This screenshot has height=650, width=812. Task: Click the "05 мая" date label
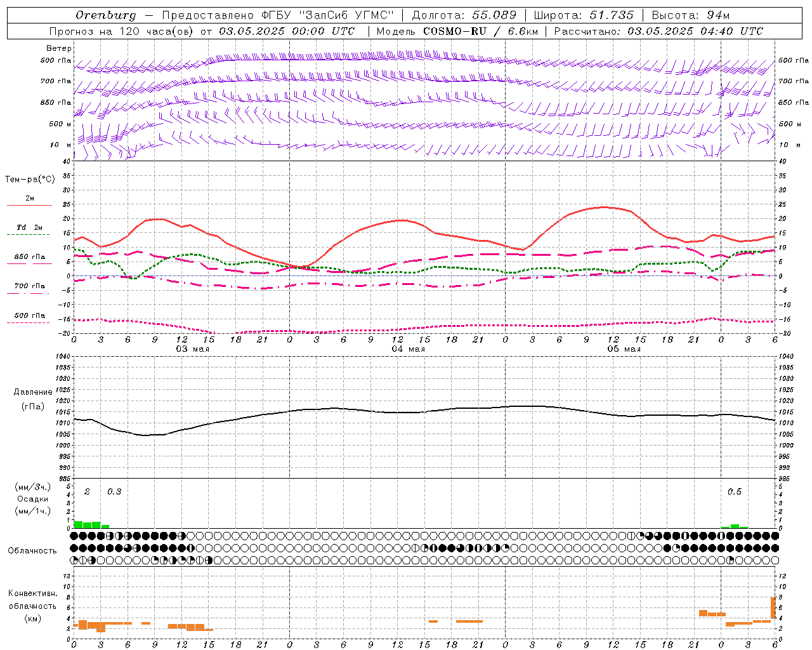coord(624,349)
